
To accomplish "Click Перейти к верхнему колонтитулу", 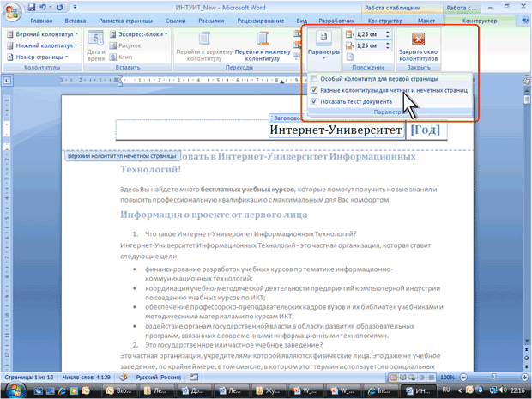I will (204, 46).
